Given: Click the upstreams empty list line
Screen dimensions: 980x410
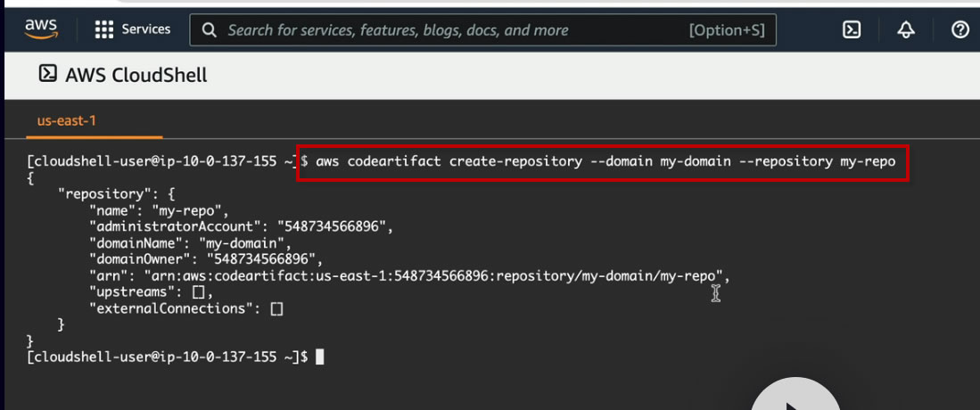Looking at the screenshot, I should [152, 292].
